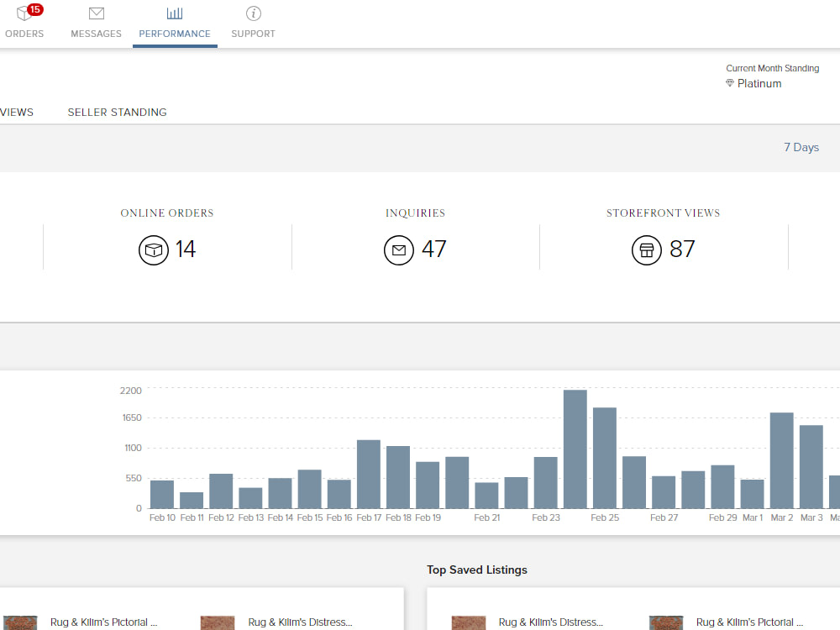840x630 pixels.
Task: Click the online orders count 14
Action: (186, 249)
